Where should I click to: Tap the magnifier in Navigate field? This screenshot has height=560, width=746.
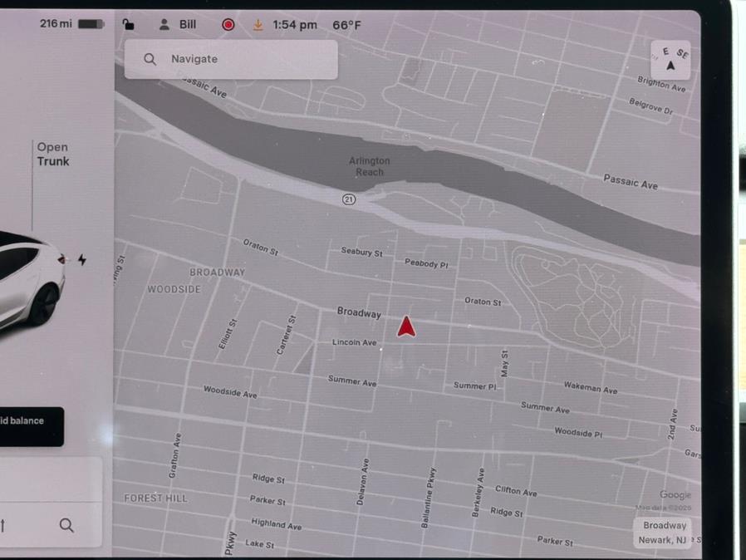pyautogui.click(x=150, y=59)
